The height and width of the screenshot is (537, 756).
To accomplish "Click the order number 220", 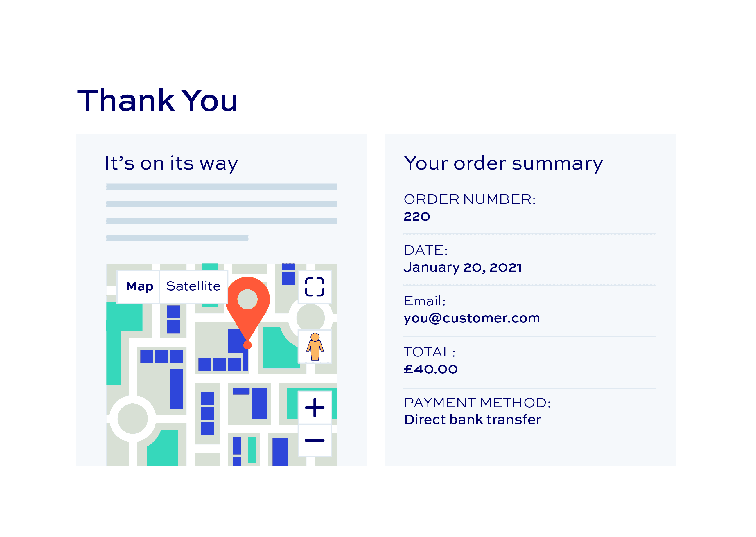I will (417, 217).
